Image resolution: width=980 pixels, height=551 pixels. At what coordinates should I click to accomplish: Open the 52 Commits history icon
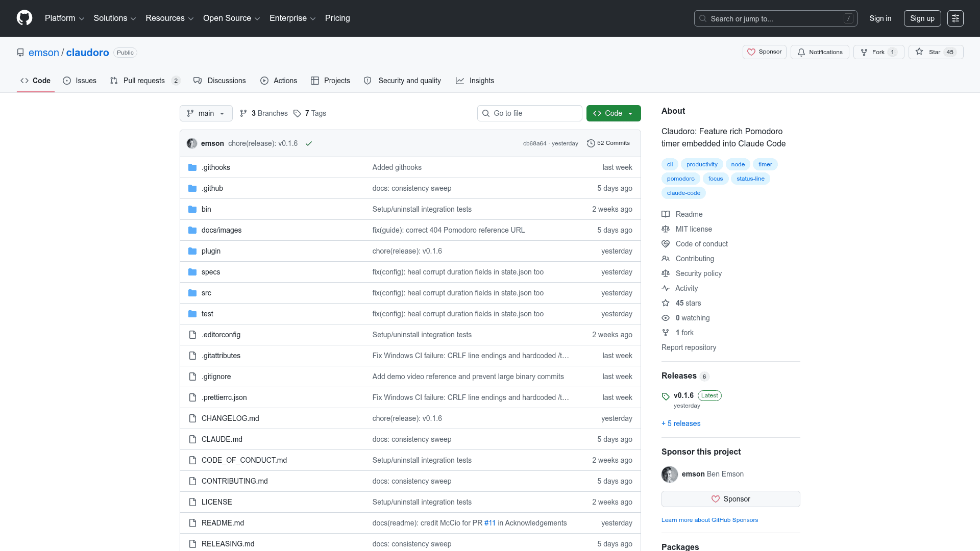click(591, 143)
